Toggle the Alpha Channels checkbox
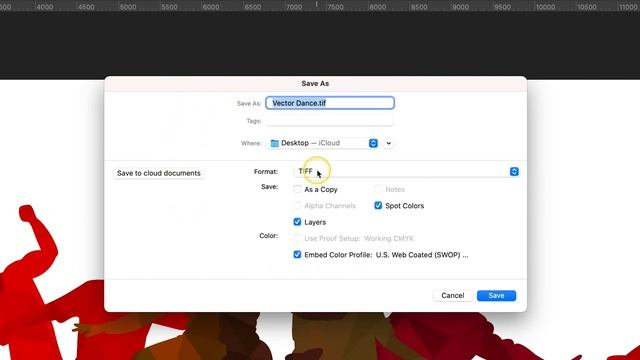640x360 pixels. (297, 205)
